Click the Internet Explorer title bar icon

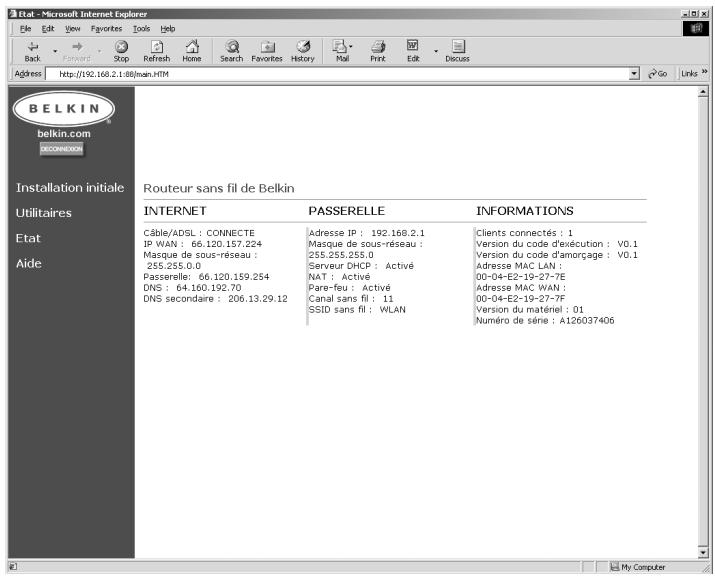pos(13,14)
